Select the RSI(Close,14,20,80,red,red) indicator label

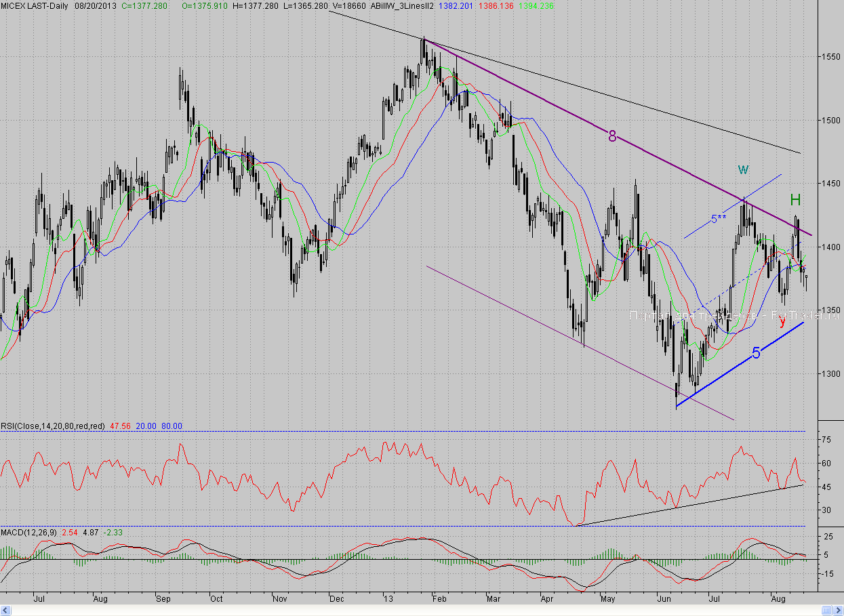click(53, 426)
